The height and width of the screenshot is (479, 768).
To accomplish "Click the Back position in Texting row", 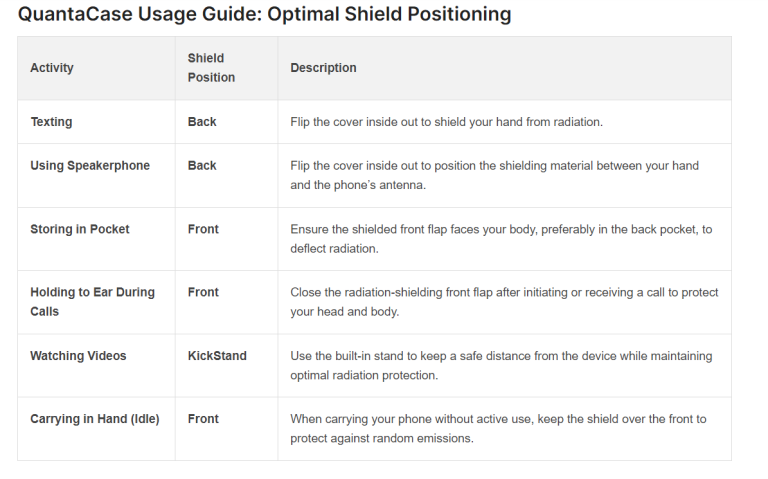I will point(202,122).
